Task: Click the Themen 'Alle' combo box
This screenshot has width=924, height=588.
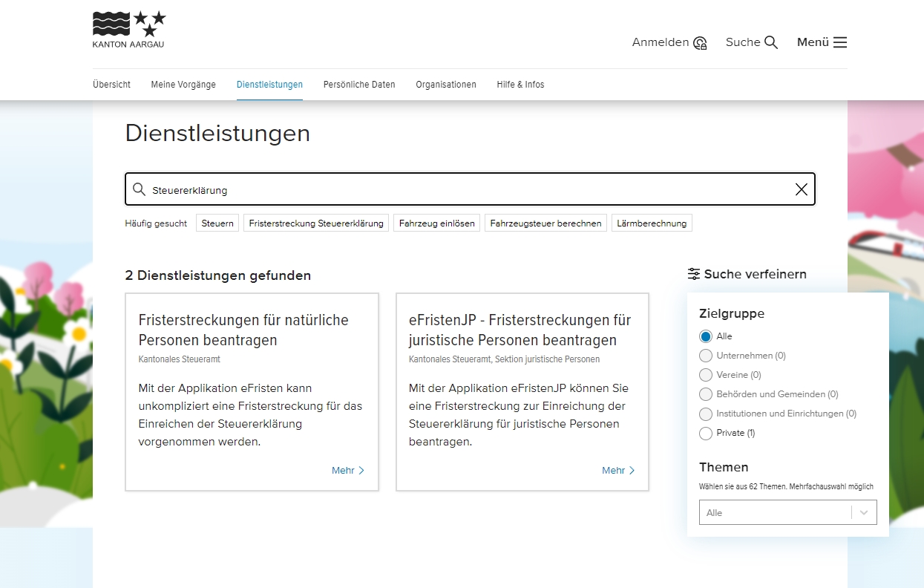Action: 788,512
